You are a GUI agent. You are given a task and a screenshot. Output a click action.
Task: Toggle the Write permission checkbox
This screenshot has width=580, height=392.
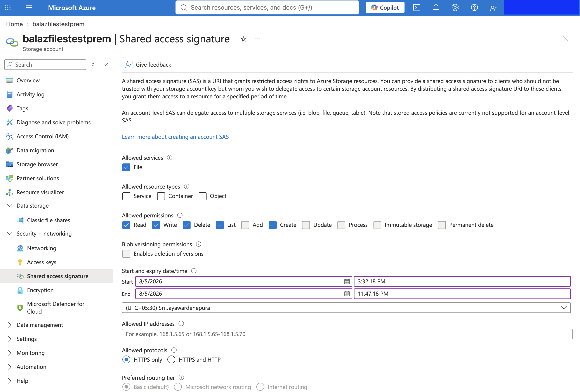click(x=156, y=225)
